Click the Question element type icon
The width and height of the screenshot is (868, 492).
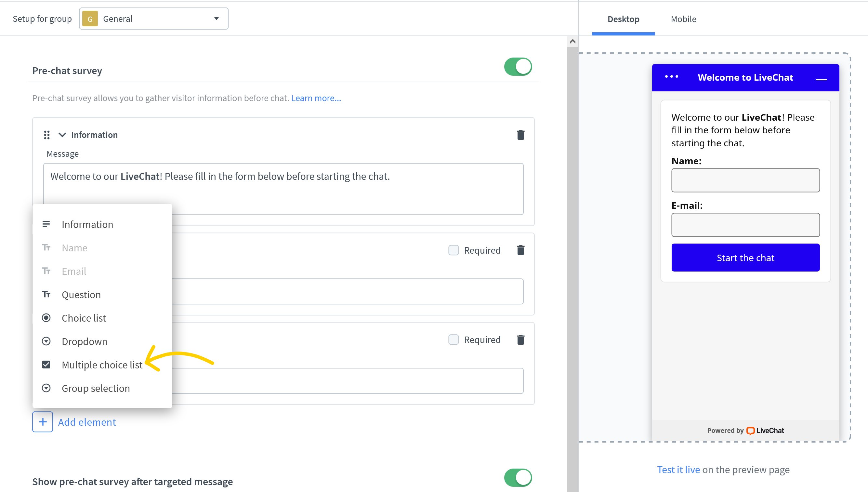tap(47, 294)
